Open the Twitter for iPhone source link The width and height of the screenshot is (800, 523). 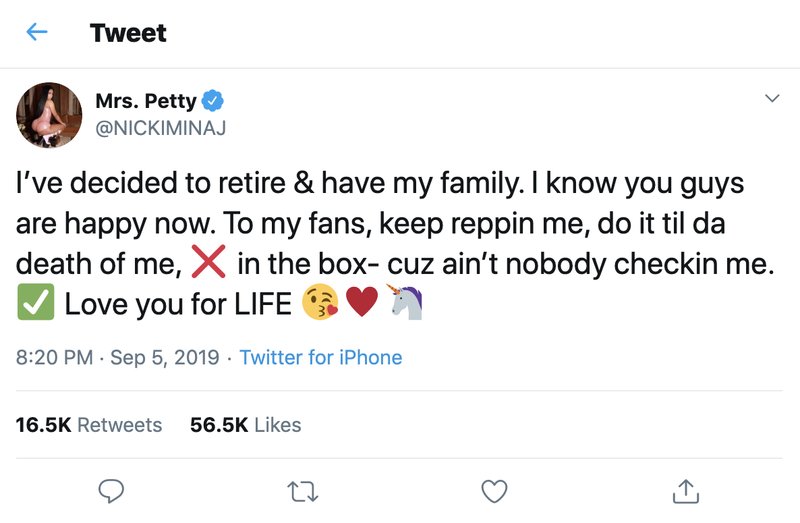coord(321,357)
